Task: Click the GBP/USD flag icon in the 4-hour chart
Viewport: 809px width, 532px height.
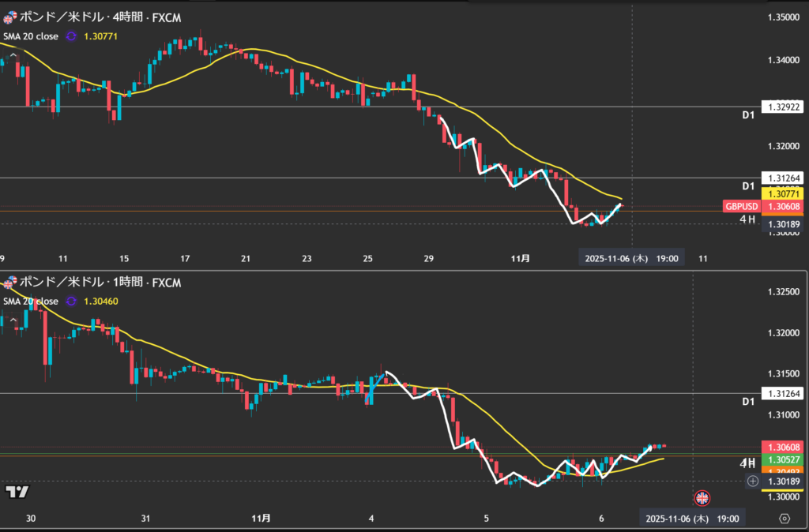Action: click(9, 17)
